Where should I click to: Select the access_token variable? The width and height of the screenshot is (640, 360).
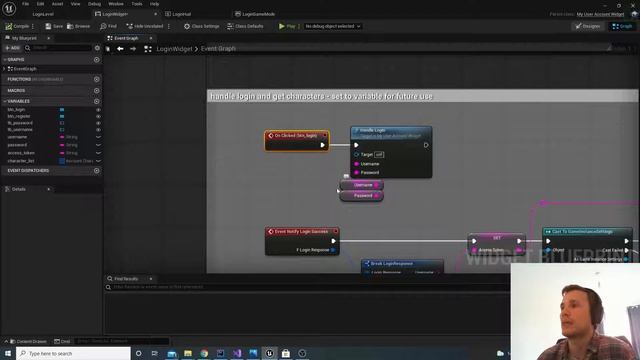[x=21, y=153]
